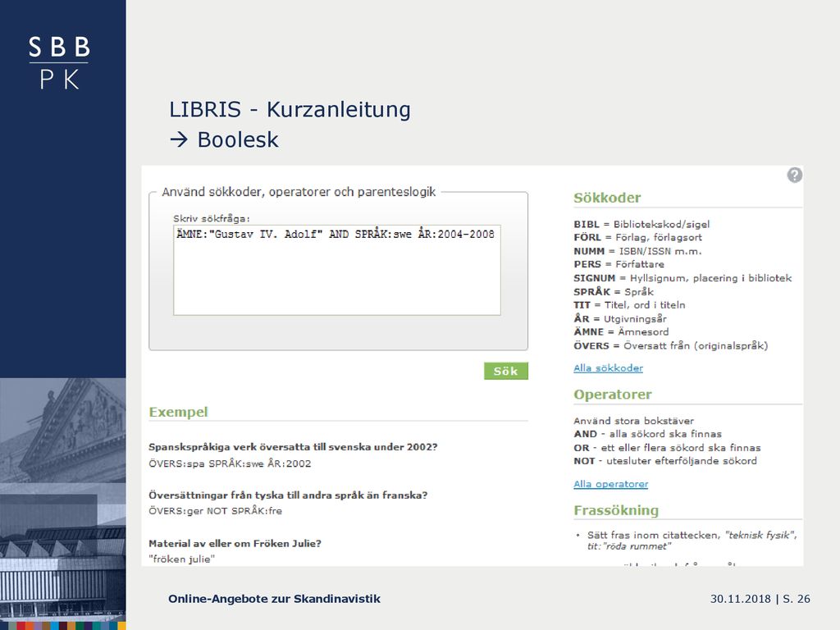Viewport: 840px width, 630px height.
Task: Click the 'Skriv sökfråga:' label
Action: [x=211, y=218]
